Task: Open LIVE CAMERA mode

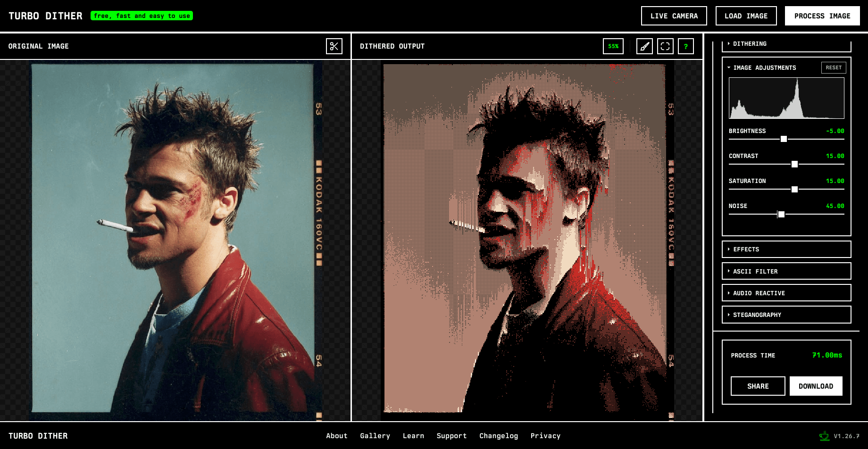Action: click(x=674, y=16)
